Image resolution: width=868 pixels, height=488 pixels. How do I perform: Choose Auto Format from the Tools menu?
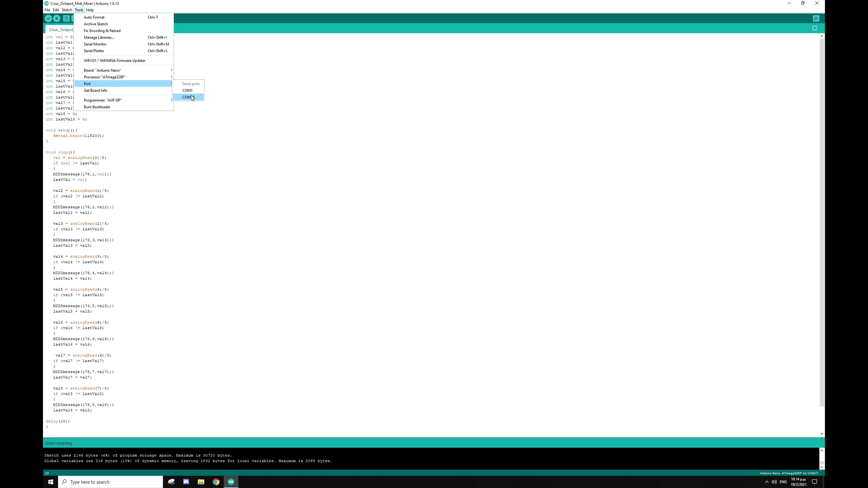point(94,17)
